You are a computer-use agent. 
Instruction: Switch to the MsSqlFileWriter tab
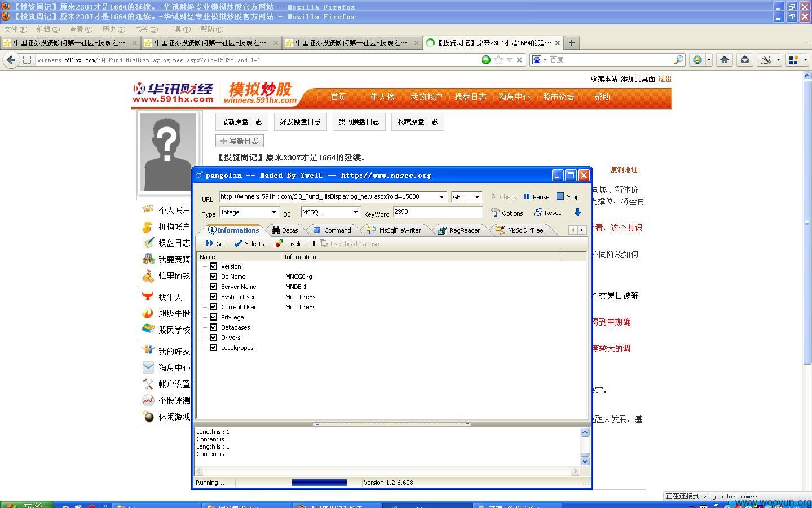[x=394, y=230]
